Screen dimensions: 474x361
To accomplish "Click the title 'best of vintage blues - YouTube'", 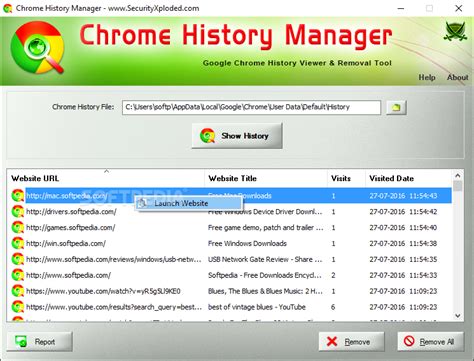I will [x=257, y=307].
